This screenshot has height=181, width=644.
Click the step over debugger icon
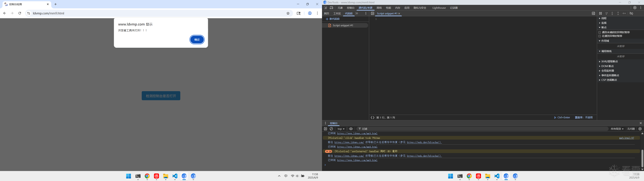(x=606, y=14)
